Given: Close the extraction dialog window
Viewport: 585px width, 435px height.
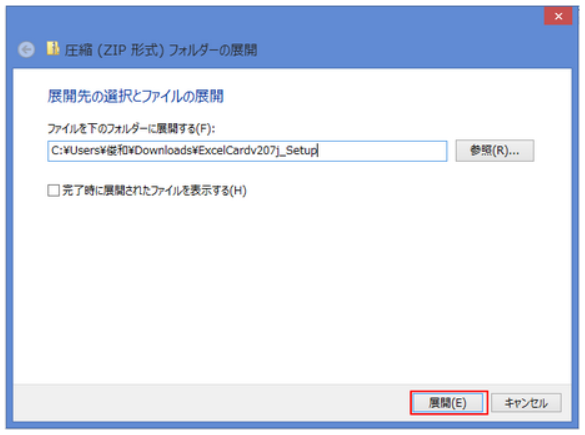Looking at the screenshot, I should pos(558,16).
